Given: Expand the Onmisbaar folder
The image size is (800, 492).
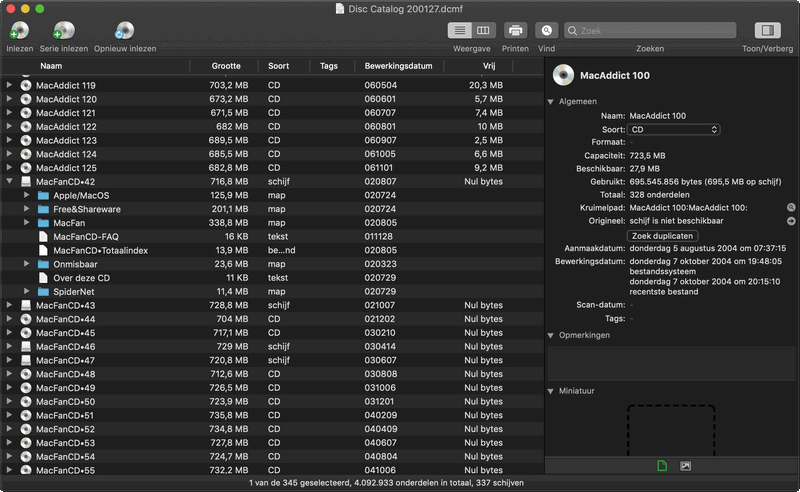Looking at the screenshot, I should [27, 264].
